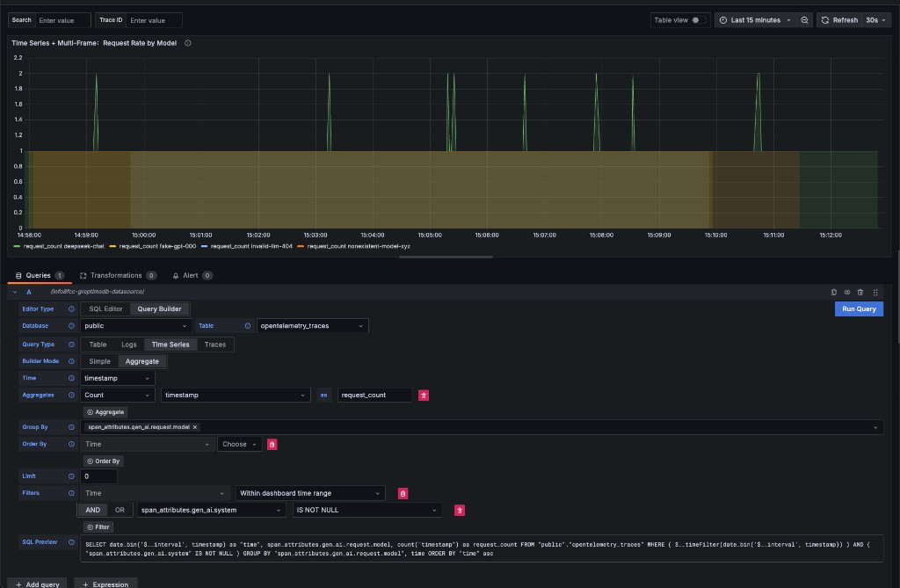The width and height of the screenshot is (900, 588).
Task: Toggle the Table view switch
Action: coord(698,20)
